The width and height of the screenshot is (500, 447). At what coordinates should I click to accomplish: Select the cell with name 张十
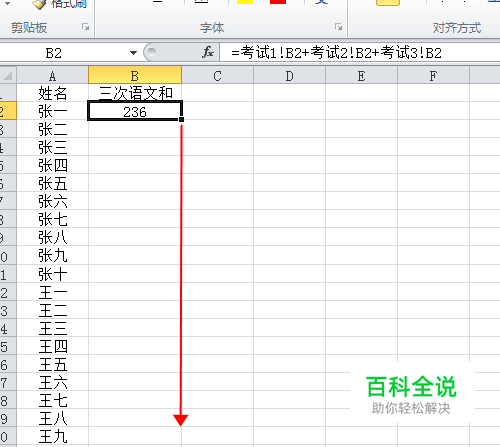coord(52,274)
